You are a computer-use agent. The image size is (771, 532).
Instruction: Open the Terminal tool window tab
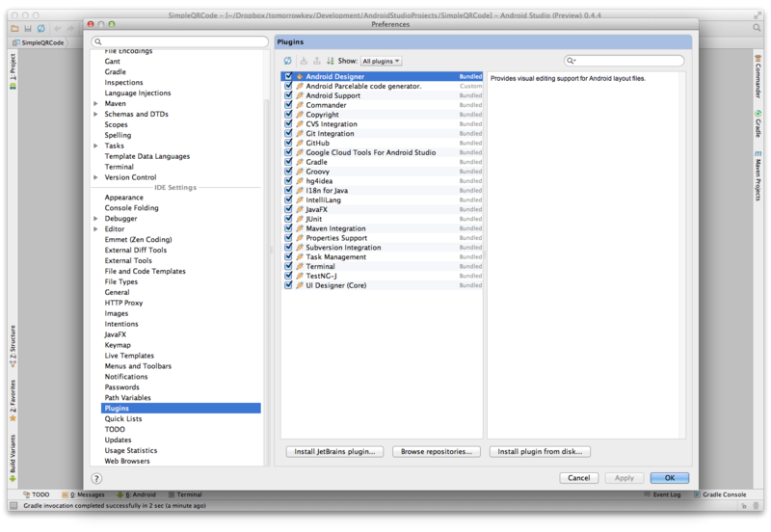pos(185,494)
